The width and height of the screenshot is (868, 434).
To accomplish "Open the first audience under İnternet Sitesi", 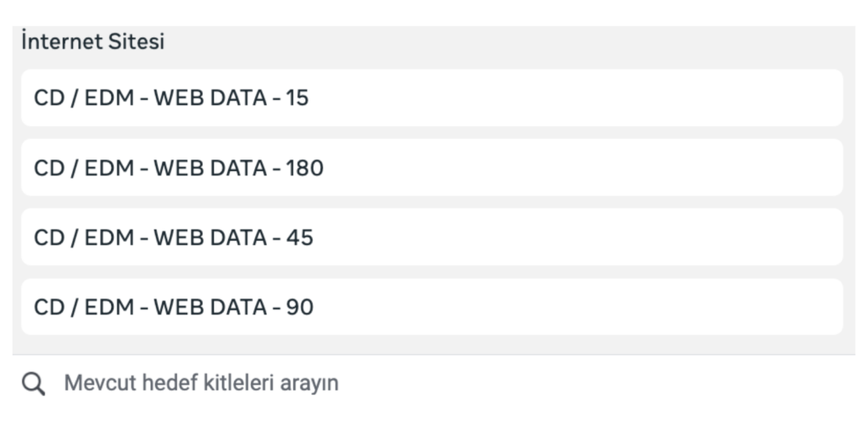I will (x=431, y=97).
